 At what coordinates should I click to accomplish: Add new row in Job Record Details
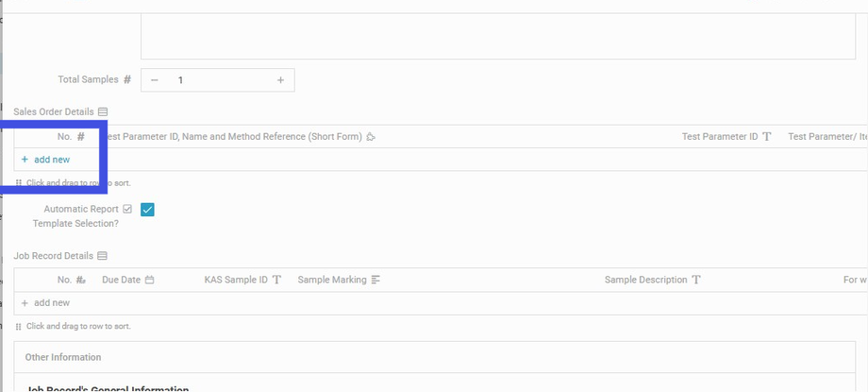pos(45,302)
